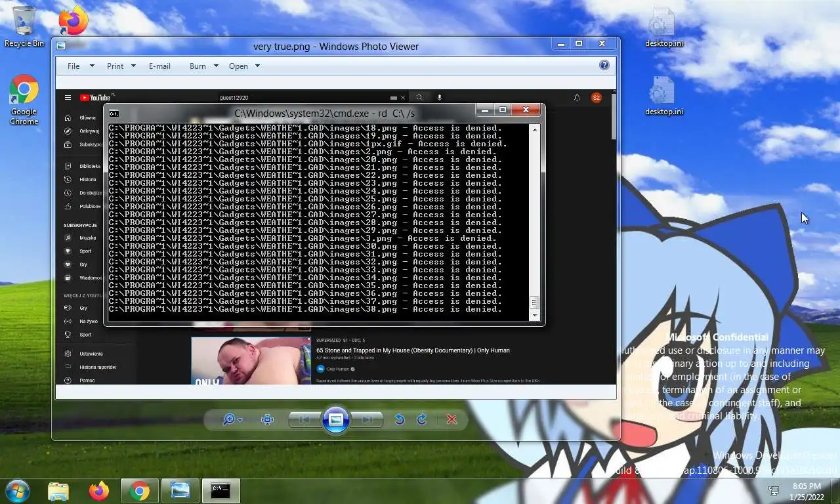Open the Windows Start menu orb
The height and width of the screenshot is (504, 840).
click(17, 490)
